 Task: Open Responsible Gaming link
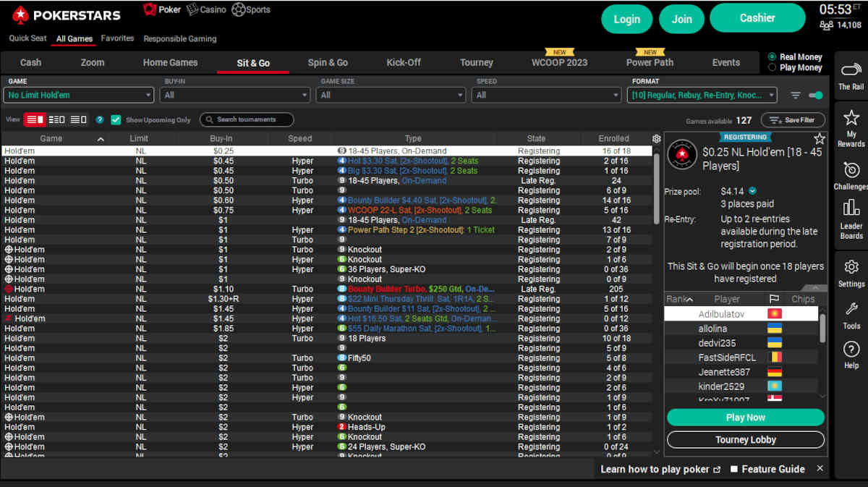pyautogui.click(x=180, y=39)
